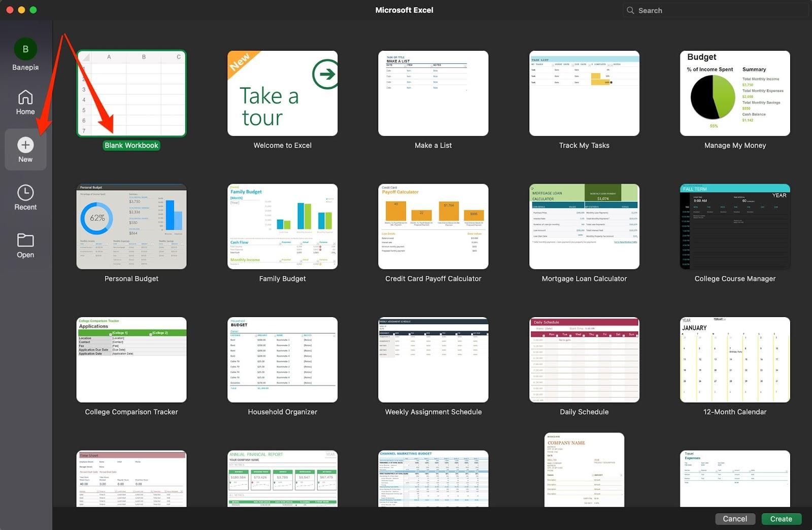Select the College Comparison Tracker thumbnail

click(131, 360)
